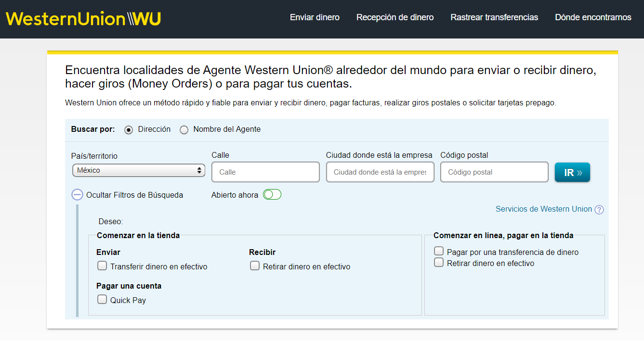Click the Código postal input field
Viewport: 644px width, 342px height.
tap(494, 172)
